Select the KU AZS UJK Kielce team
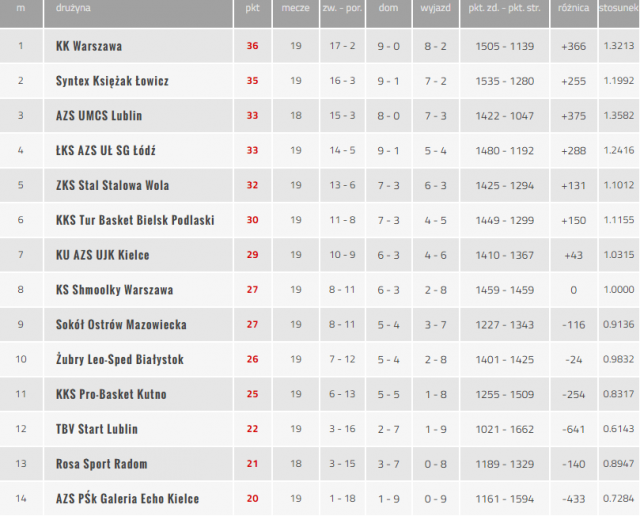This screenshot has height=516, width=640. click(102, 255)
